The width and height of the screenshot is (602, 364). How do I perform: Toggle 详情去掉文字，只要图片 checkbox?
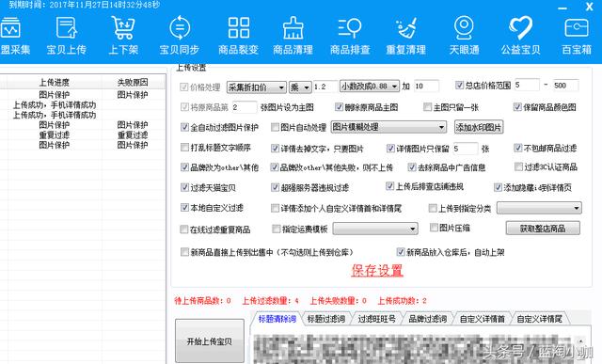(275, 149)
